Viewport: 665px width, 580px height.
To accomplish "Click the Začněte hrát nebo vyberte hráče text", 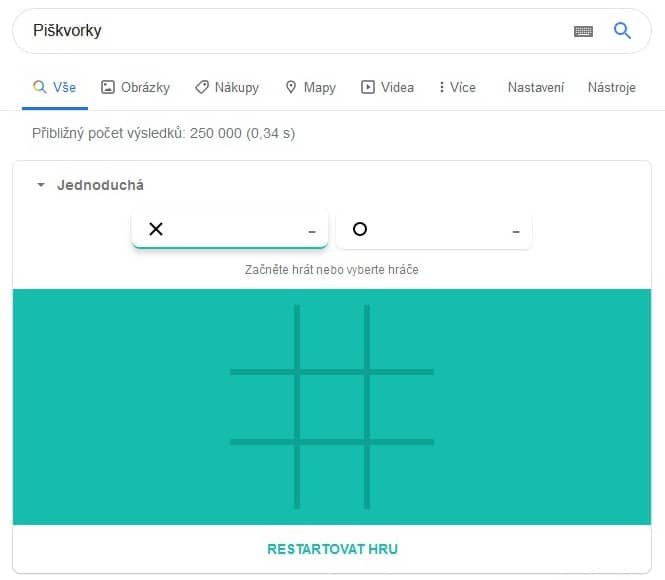I will [332, 270].
